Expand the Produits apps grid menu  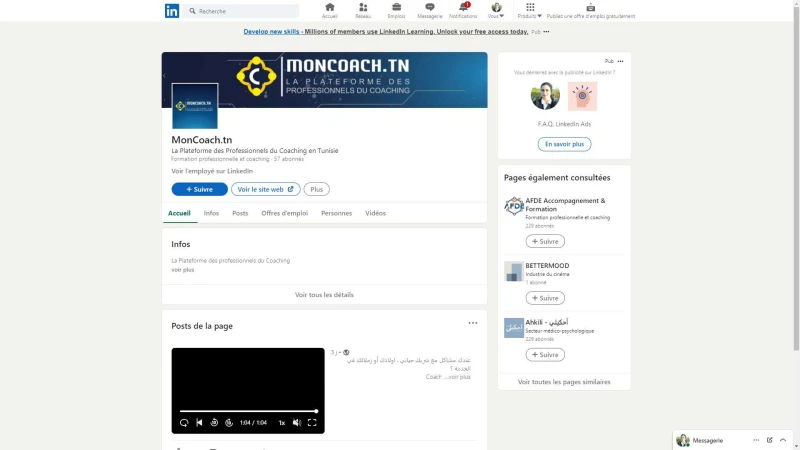click(530, 11)
